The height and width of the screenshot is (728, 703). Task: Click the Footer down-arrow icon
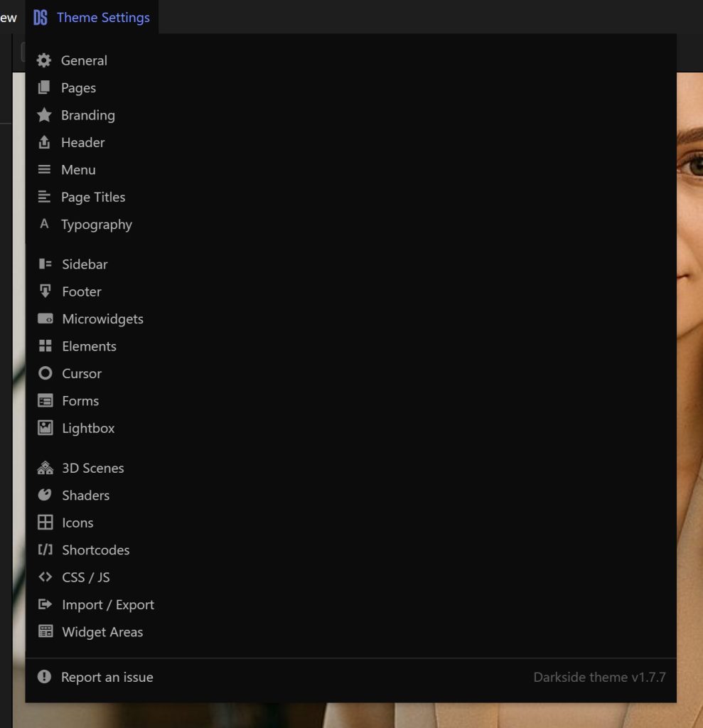point(45,291)
